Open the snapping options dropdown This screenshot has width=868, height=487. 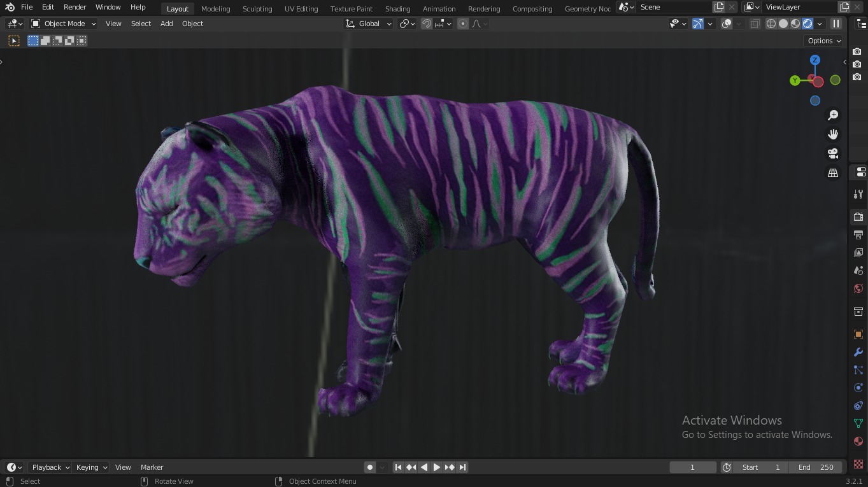point(443,24)
